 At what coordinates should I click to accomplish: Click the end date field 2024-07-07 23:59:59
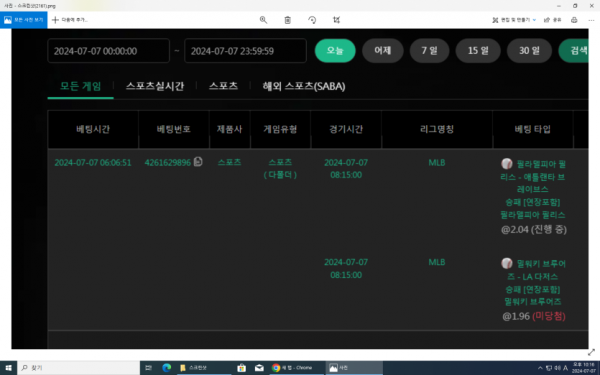(245, 51)
